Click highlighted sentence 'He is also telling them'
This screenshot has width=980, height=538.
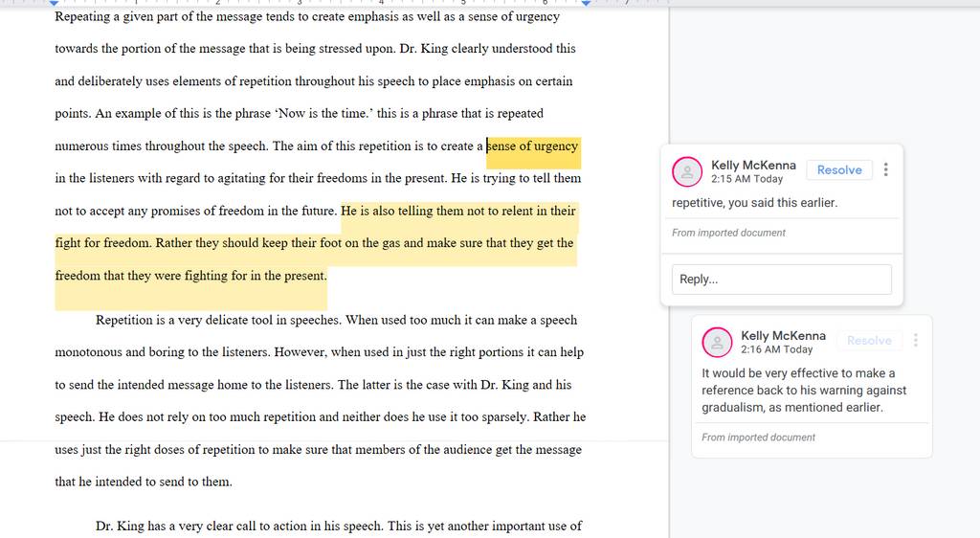click(458, 211)
